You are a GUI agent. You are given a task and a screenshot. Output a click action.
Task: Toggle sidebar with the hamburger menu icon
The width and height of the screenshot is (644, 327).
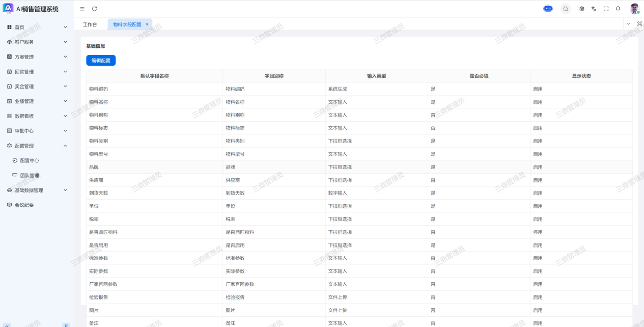[82, 9]
